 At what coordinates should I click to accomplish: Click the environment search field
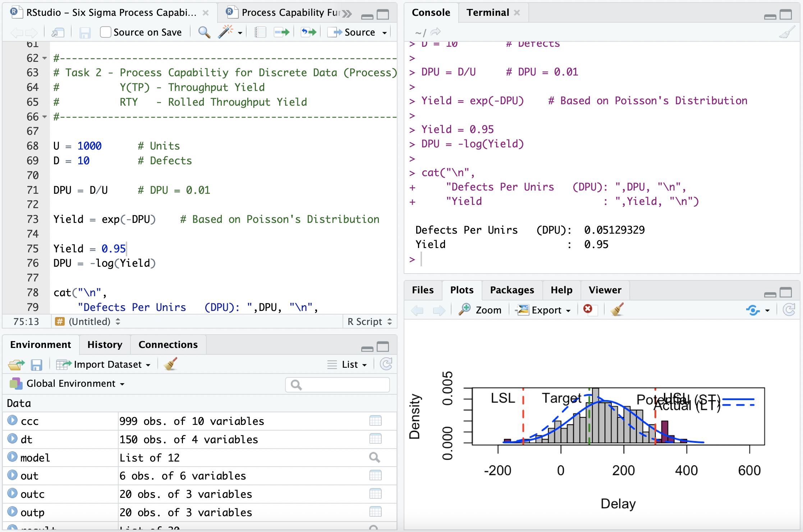[338, 385]
